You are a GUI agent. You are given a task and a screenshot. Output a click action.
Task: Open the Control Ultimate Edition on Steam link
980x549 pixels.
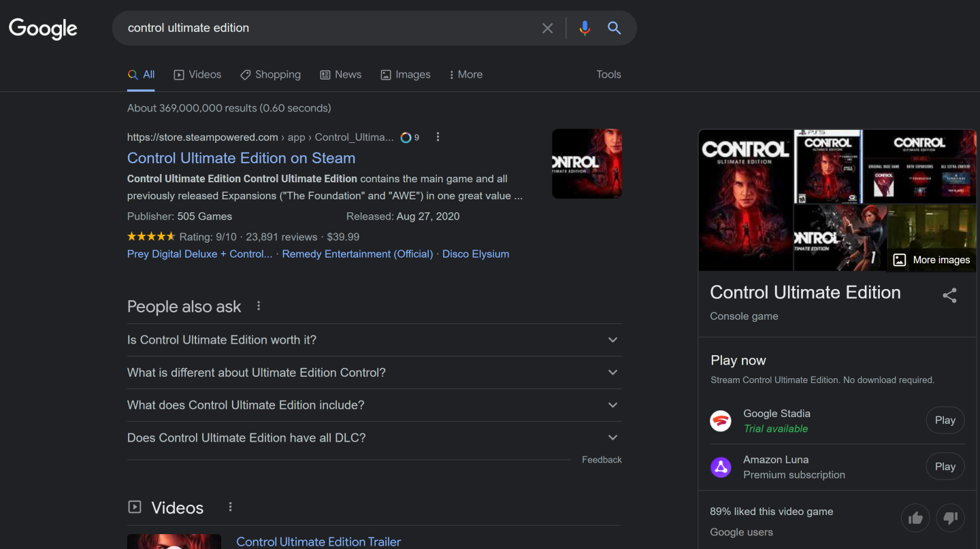pyautogui.click(x=241, y=157)
